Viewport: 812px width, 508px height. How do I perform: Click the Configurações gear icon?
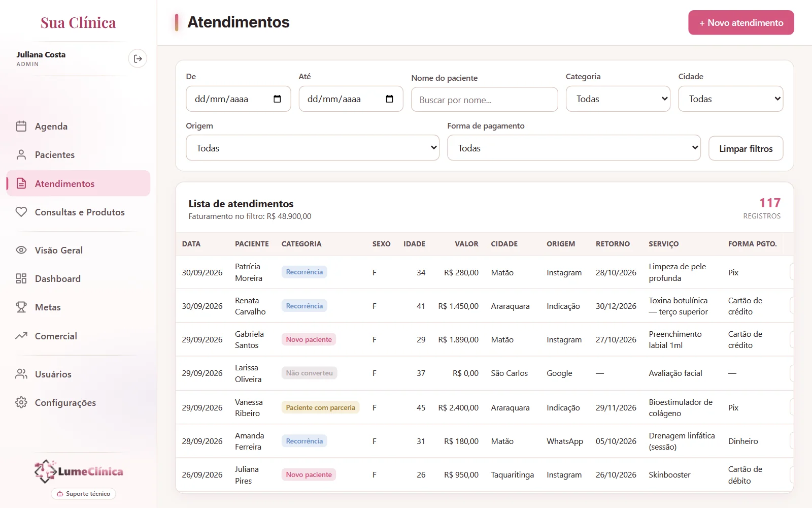[21, 402]
